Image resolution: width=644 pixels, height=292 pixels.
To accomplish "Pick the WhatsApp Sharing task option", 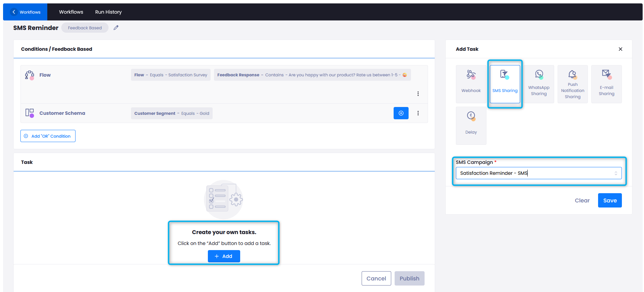I will (x=539, y=84).
